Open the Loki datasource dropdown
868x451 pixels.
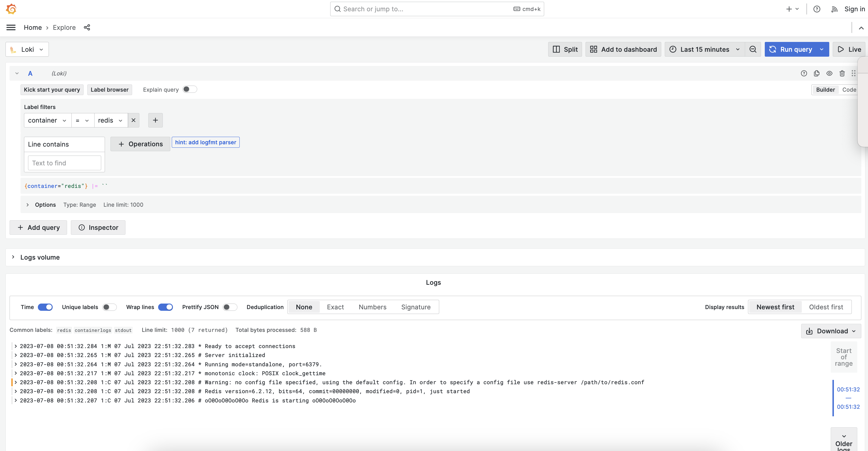point(27,49)
